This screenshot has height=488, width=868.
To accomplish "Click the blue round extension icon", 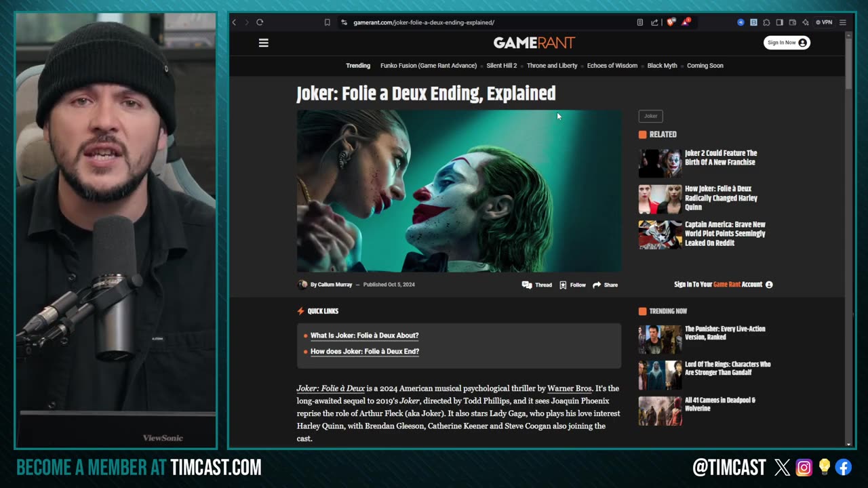I will coord(741,22).
